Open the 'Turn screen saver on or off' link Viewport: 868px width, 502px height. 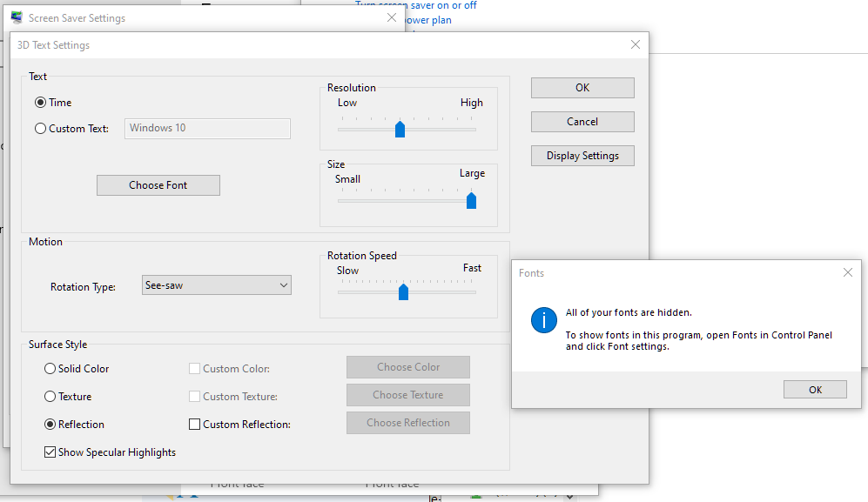tap(416, 5)
